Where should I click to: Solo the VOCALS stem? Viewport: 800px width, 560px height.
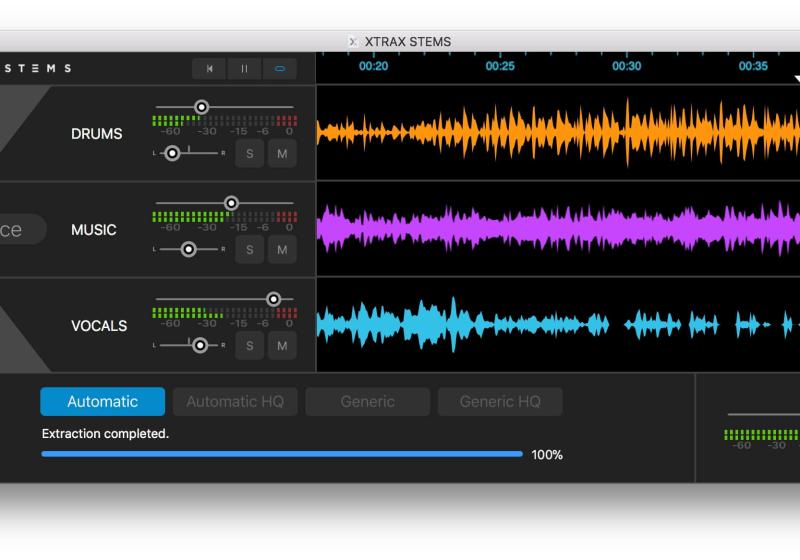click(249, 345)
